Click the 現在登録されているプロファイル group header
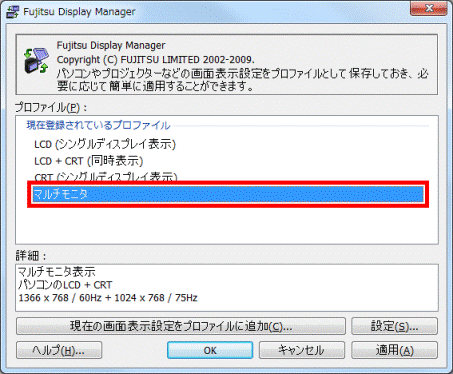 pos(99,125)
